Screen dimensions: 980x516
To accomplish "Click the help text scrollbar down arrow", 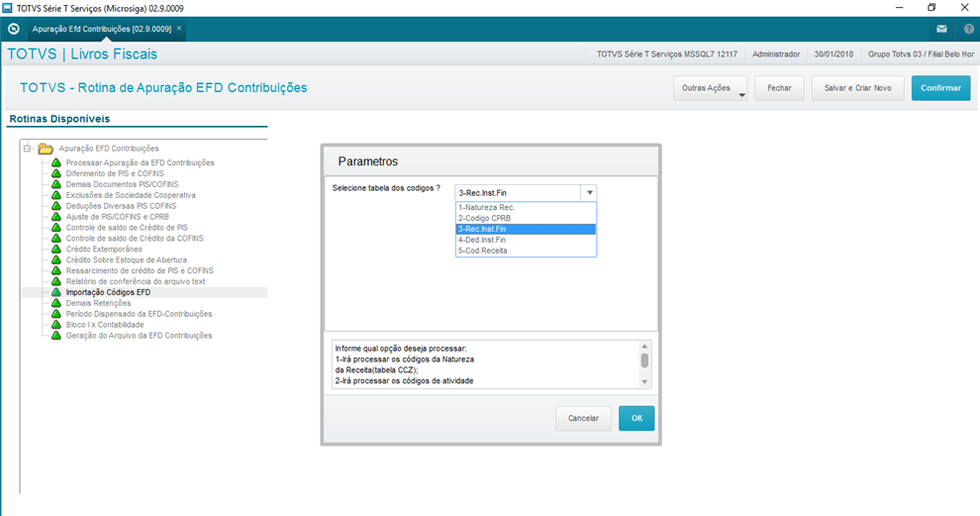I will 644,382.
